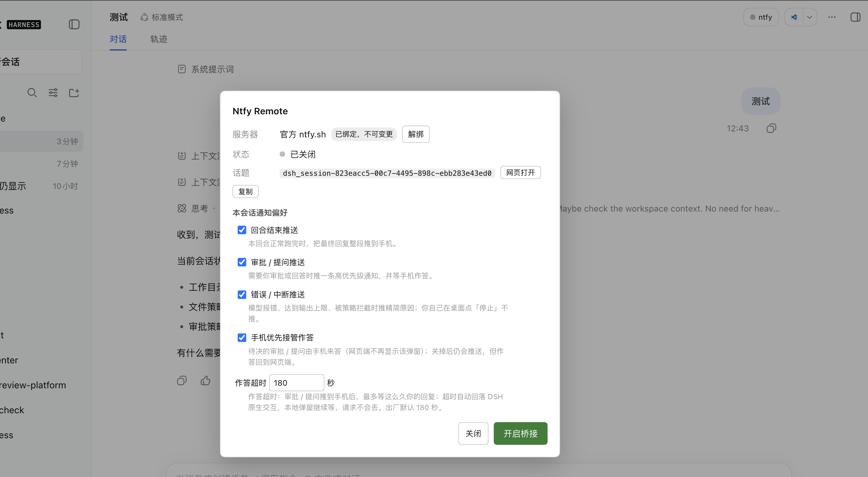Select the 10小时 session row
Image resolution: width=868 pixels, height=477 pixels.
tap(41, 186)
